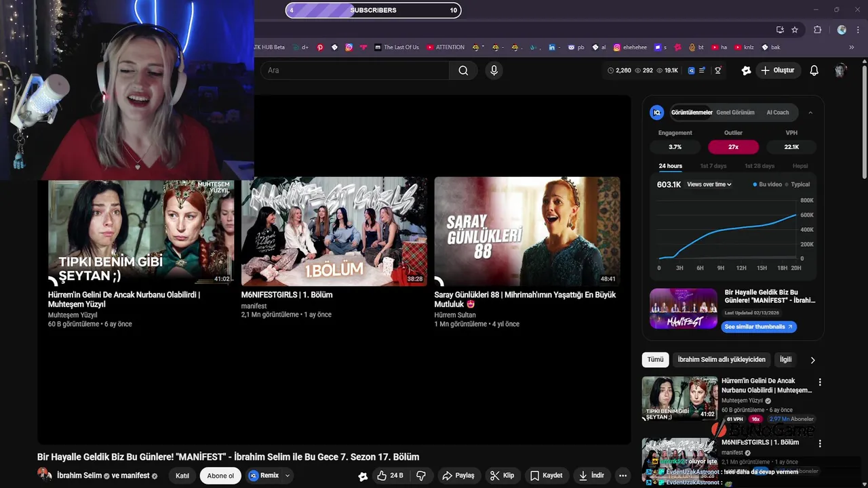868x488 pixels.
Task: Open the knlz YouTube bookmark
Action: (x=744, y=47)
